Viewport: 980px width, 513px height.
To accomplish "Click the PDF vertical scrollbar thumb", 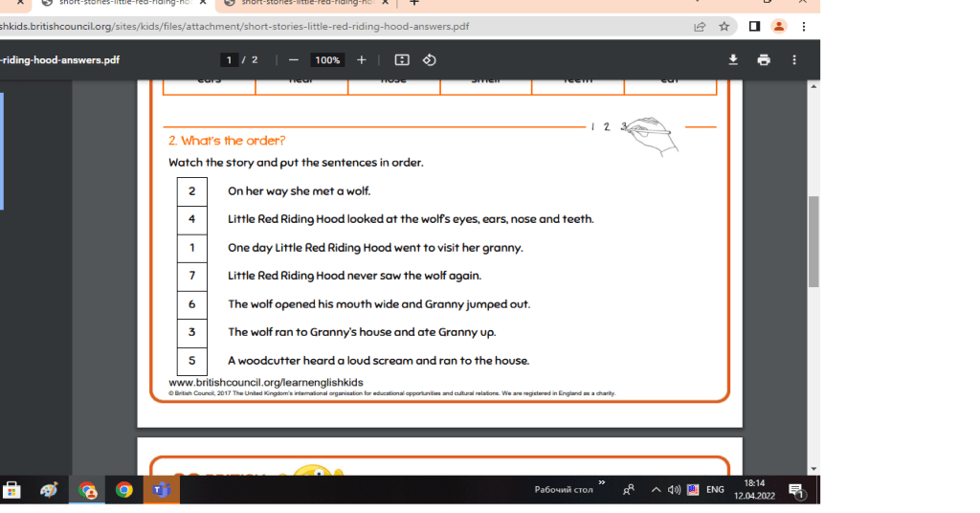I will coord(813,241).
